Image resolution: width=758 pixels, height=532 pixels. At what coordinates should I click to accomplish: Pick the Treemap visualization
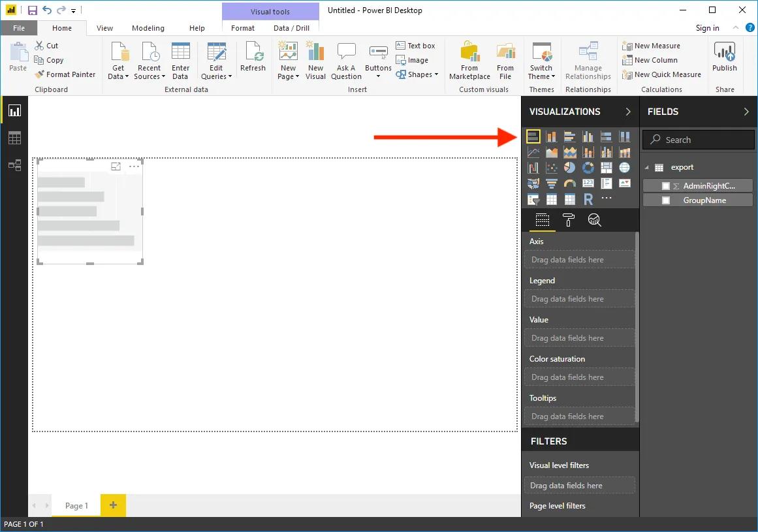point(607,168)
